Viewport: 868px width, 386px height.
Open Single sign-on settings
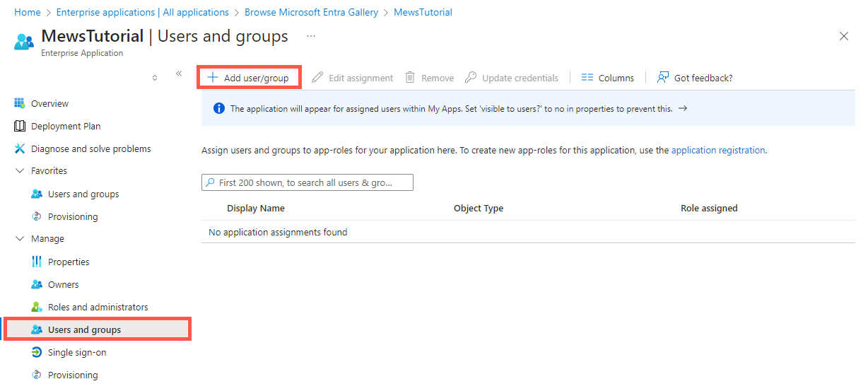77,352
